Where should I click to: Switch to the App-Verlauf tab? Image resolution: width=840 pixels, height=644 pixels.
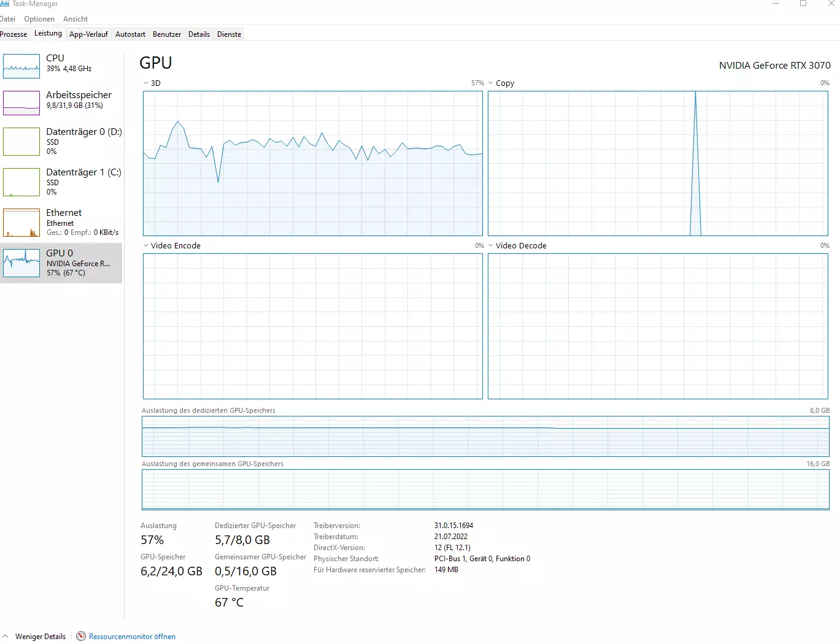coord(88,34)
